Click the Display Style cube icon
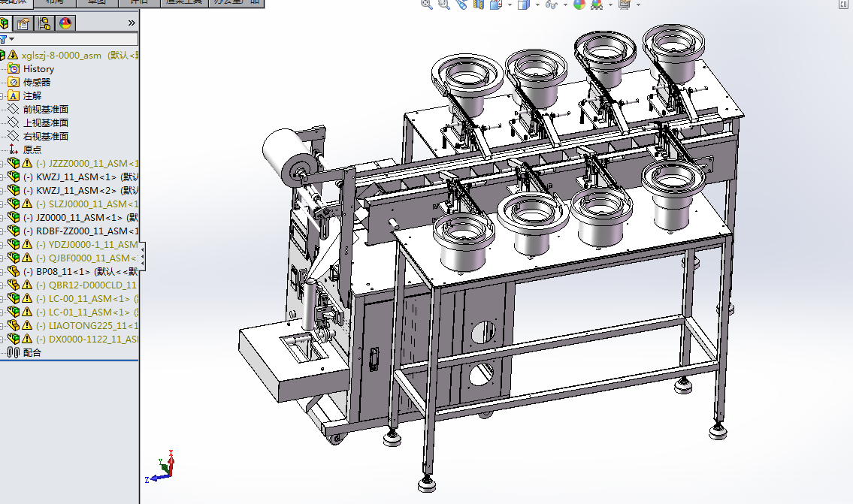The width and height of the screenshot is (853, 504). click(x=523, y=5)
